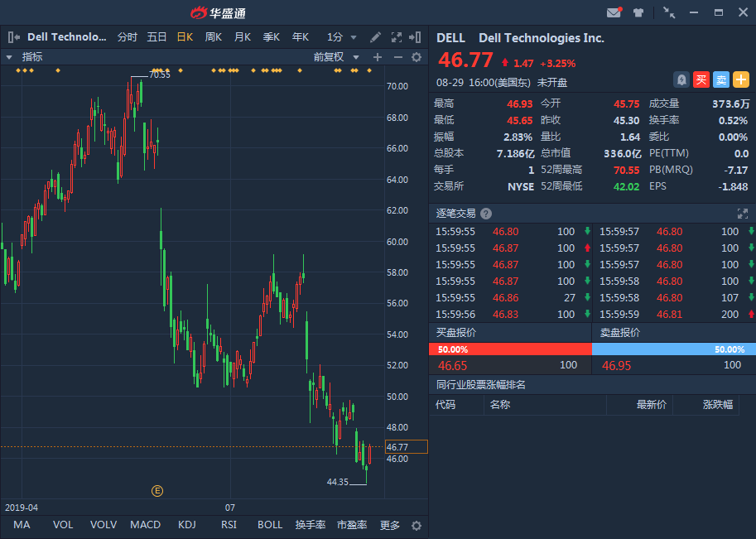Click the red 买 buy button
756x539 pixels.
pos(701,79)
